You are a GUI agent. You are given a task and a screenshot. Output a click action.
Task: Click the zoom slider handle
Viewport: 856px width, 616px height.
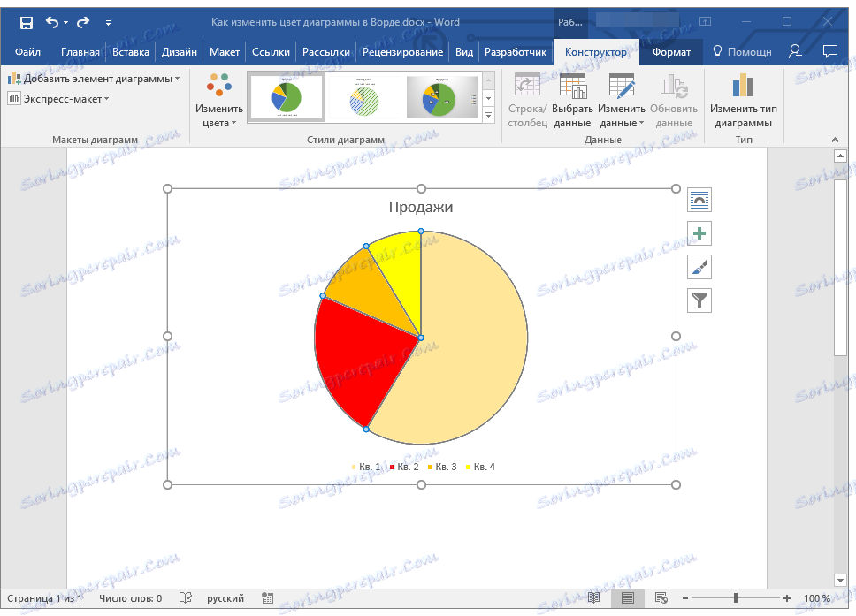(736, 598)
